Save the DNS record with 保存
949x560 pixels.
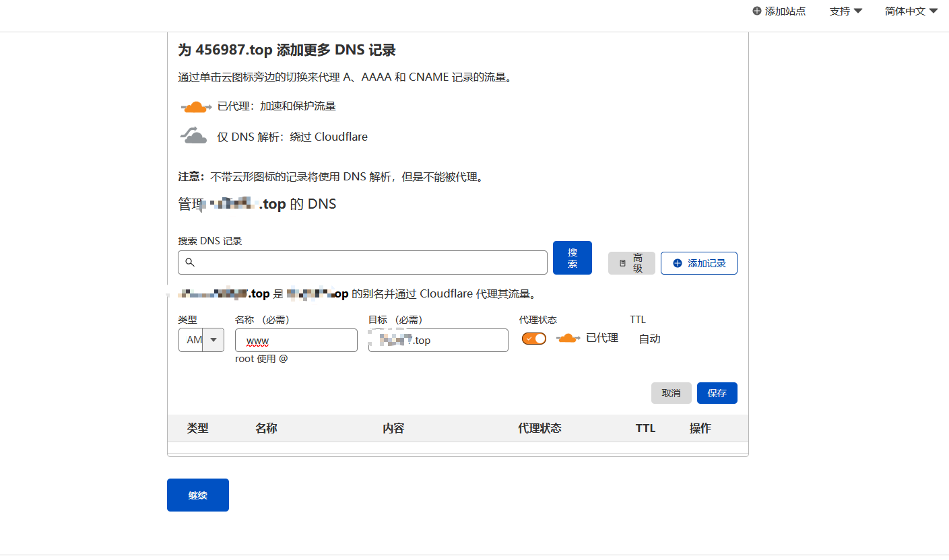click(717, 393)
